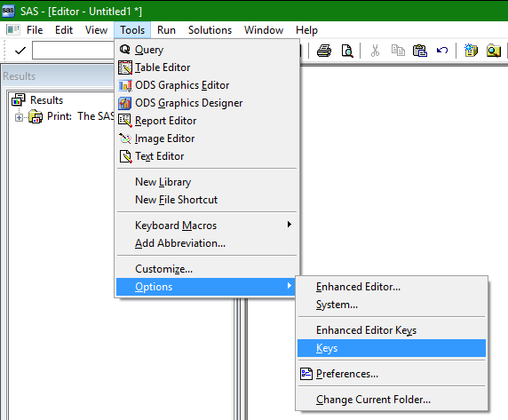Select Keys in the Options submenu
The width and height of the screenshot is (508, 420).
(x=392, y=348)
